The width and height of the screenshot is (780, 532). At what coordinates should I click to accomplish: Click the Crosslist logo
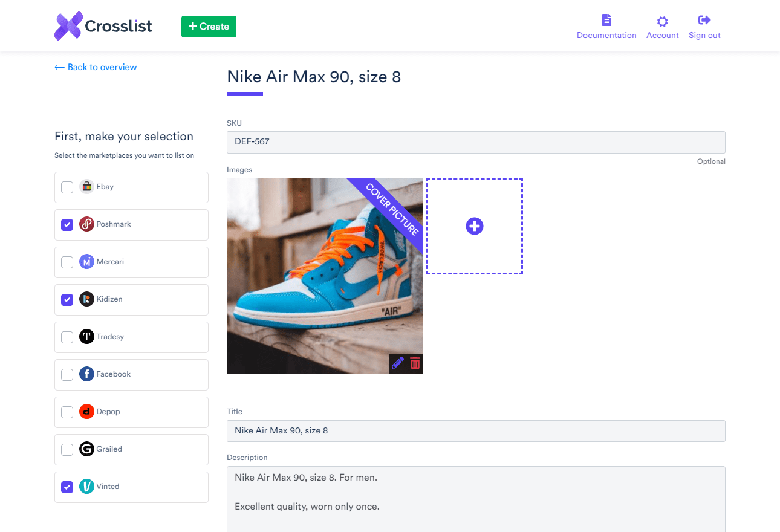[103, 26]
